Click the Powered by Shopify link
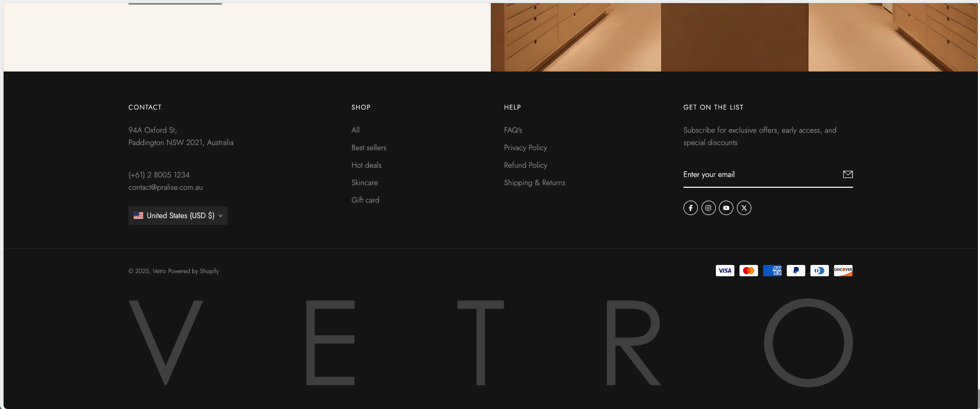This screenshot has height=409, width=980. point(193,271)
